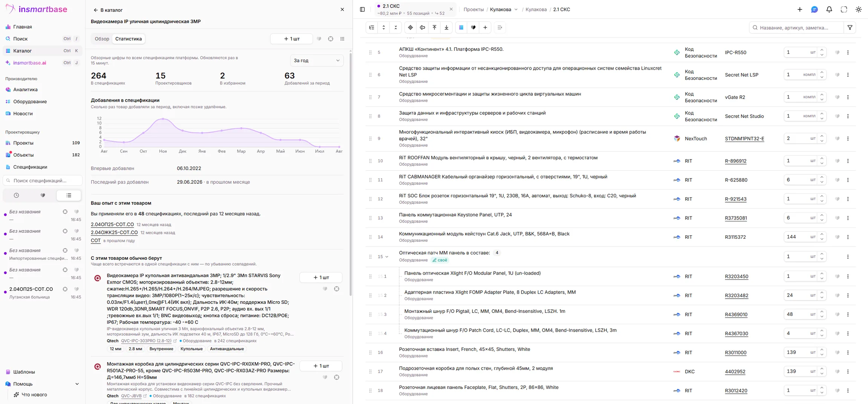Image resolution: width=868 pixels, height=404 pixels.
Task: Collapse all groups in specification toolbar
Action: 396,27
